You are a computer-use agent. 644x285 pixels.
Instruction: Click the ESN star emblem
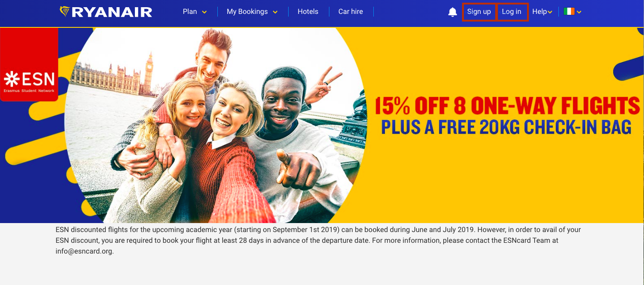point(11,79)
